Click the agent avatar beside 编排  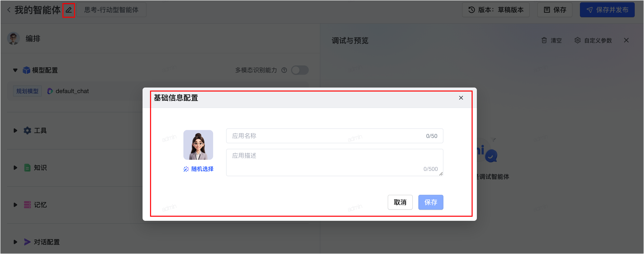13,39
